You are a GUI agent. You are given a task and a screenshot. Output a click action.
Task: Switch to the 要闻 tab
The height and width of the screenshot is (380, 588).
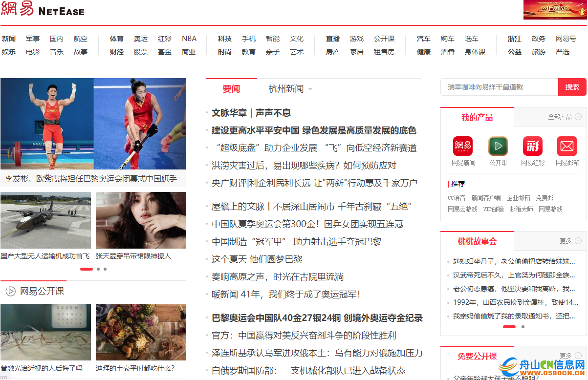(x=231, y=89)
